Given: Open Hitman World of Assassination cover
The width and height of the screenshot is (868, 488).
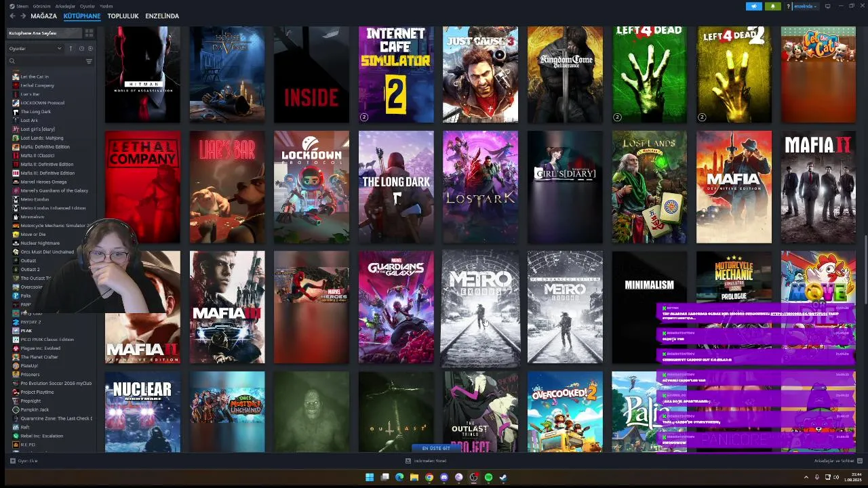Looking at the screenshot, I should click(142, 75).
